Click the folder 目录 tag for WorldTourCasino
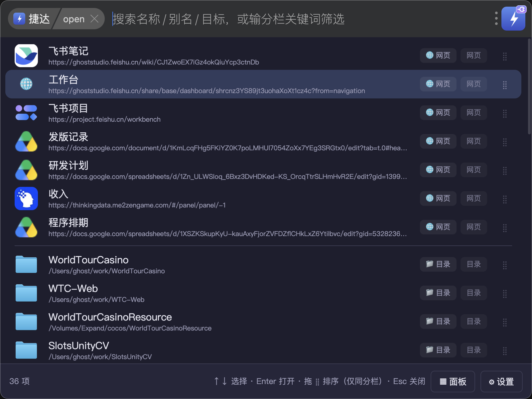 coord(438,264)
